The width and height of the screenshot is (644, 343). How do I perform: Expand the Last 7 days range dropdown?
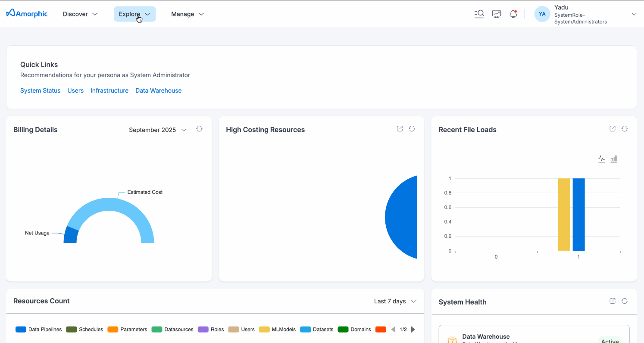[x=395, y=301]
